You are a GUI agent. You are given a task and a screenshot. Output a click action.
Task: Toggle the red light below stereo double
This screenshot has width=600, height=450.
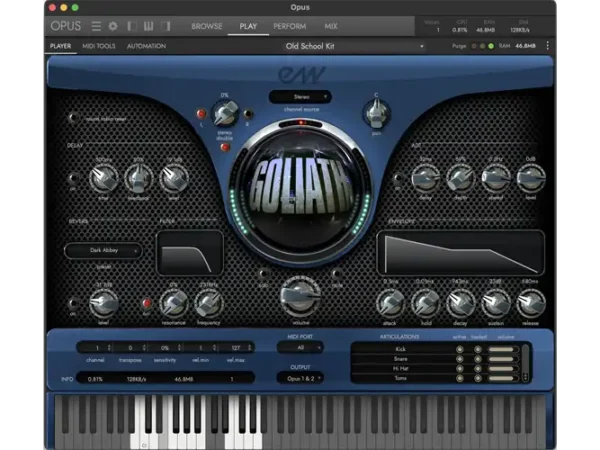225,147
